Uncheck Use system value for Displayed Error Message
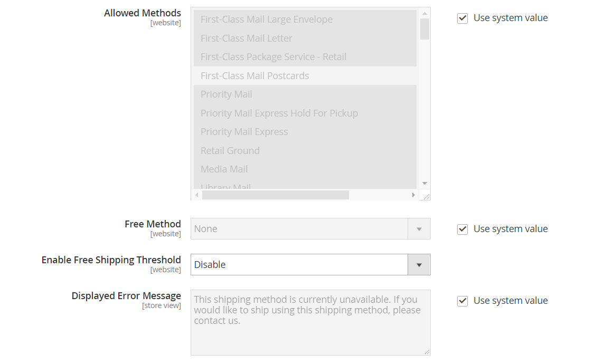 click(x=462, y=301)
